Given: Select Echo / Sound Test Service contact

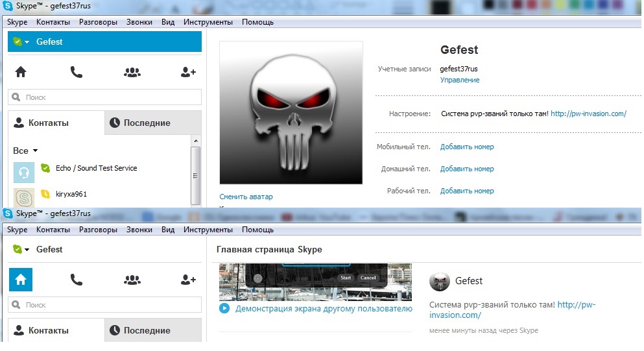Looking at the screenshot, I should click(x=97, y=168).
